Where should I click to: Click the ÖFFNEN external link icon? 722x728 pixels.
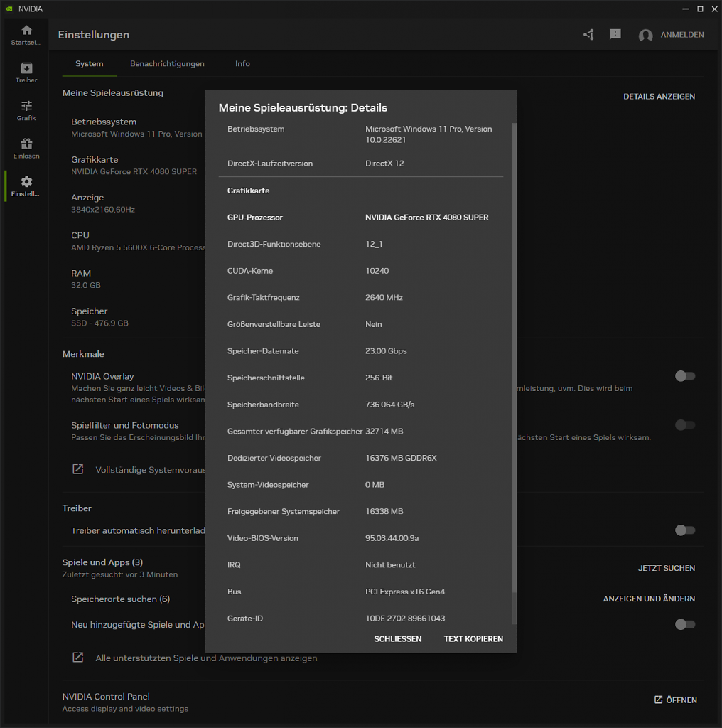pyautogui.click(x=659, y=700)
